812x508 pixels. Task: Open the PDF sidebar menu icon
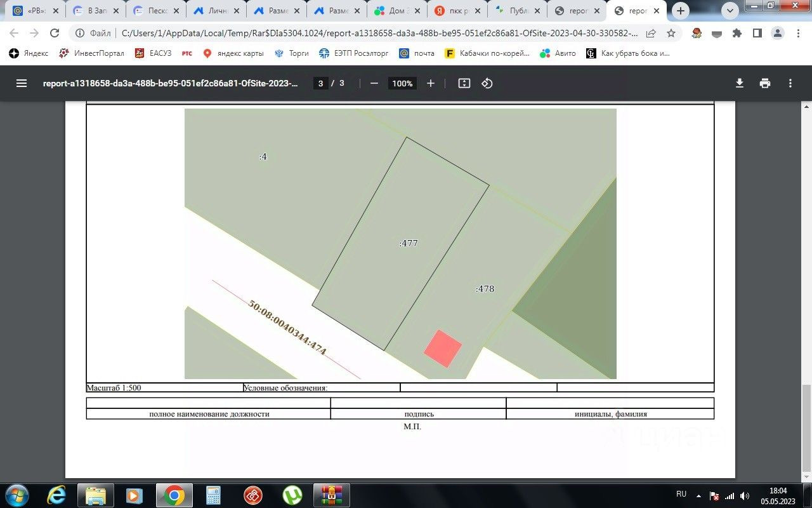point(22,83)
